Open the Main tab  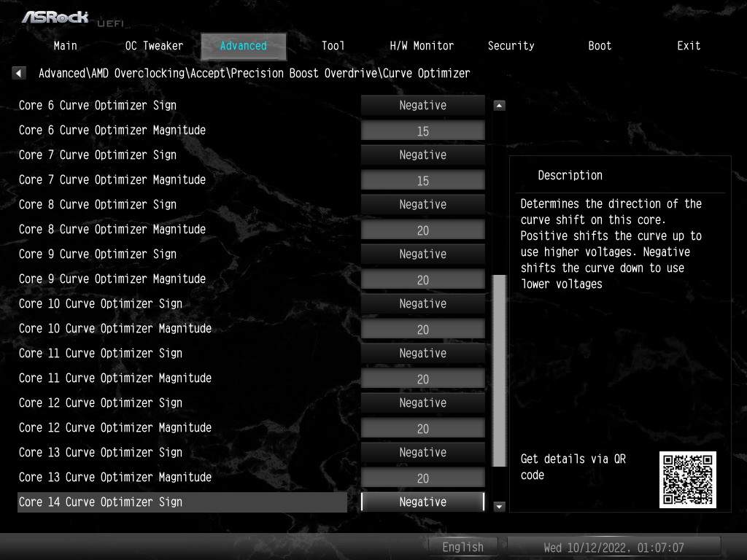click(x=65, y=46)
